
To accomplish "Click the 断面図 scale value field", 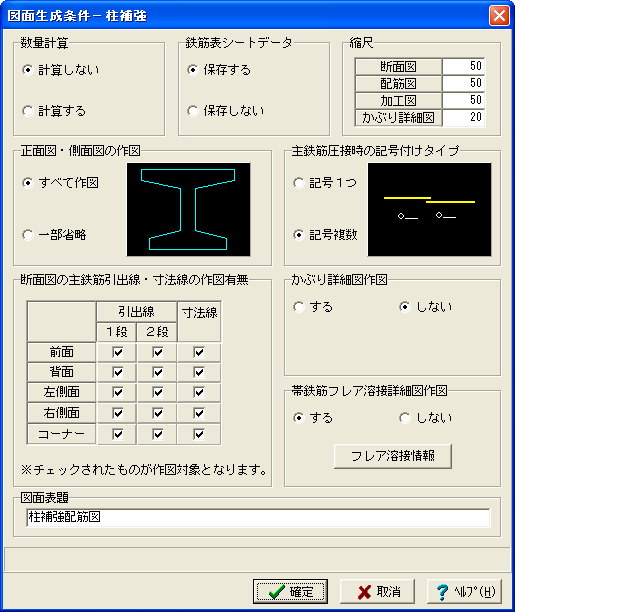I will pos(463,66).
